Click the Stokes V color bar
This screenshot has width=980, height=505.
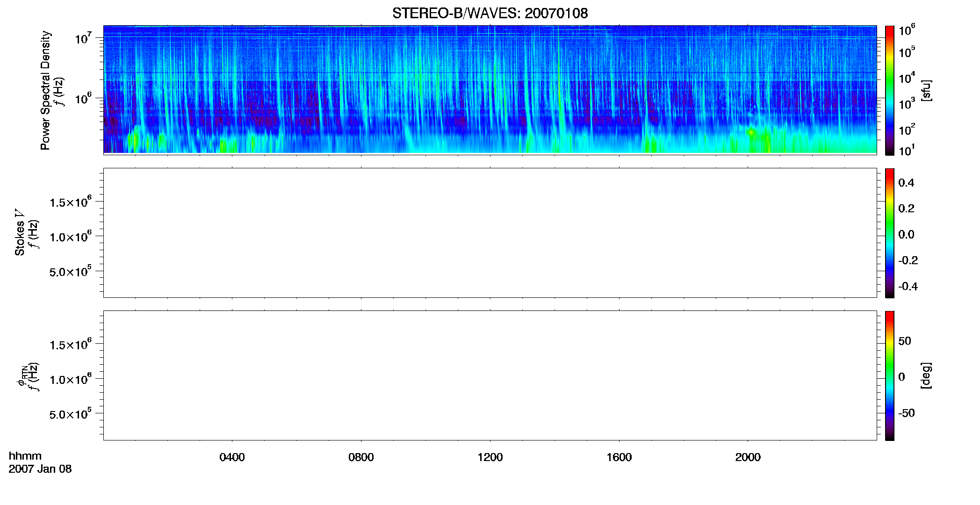890,233
